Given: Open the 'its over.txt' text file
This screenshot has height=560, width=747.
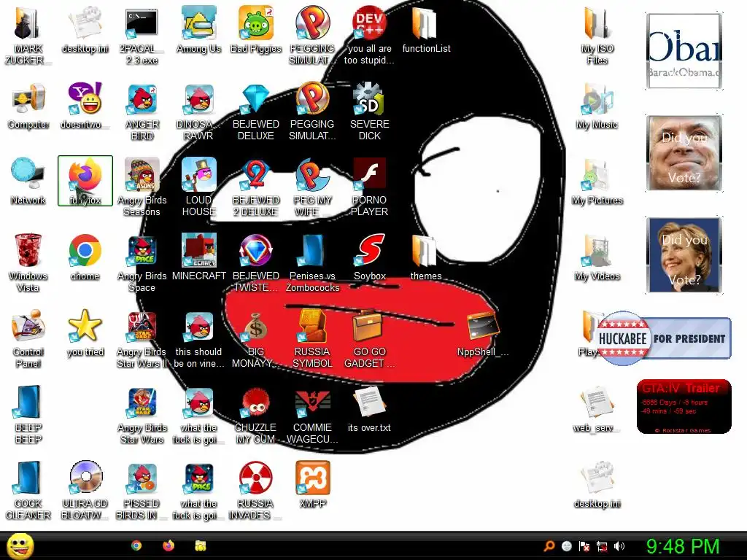Looking at the screenshot, I should (369, 410).
